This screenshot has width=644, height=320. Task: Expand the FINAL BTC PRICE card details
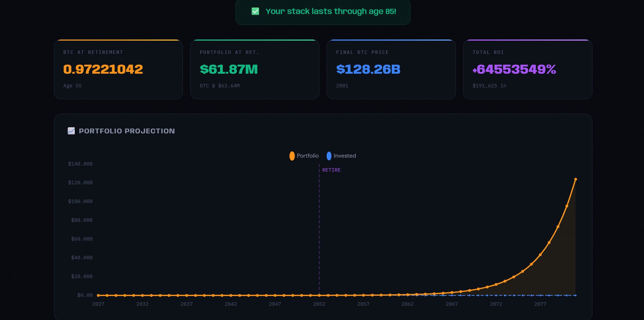point(391,69)
